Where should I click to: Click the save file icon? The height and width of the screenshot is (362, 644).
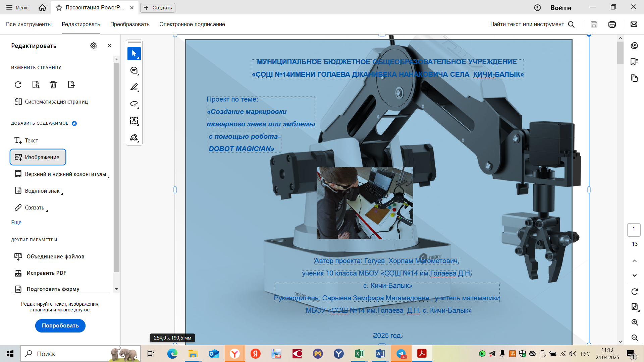[x=594, y=24]
